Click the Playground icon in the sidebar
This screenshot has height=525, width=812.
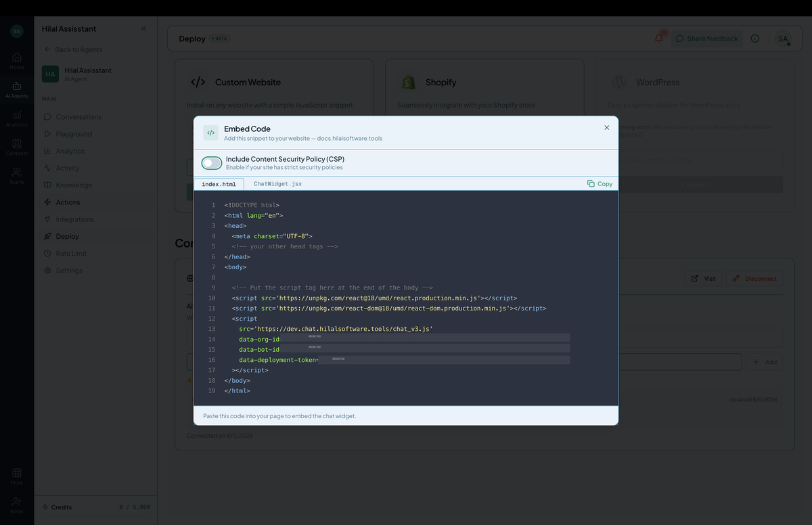pyautogui.click(x=47, y=134)
